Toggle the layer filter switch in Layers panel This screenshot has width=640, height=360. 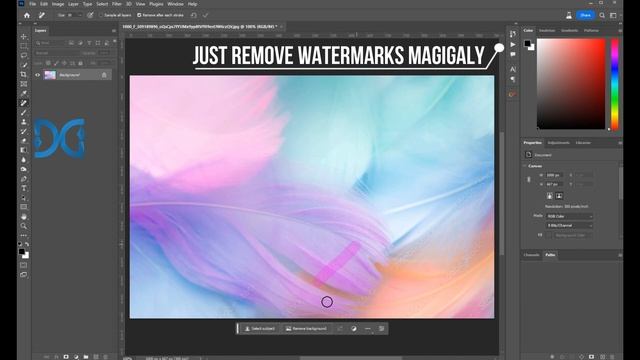[115, 42]
